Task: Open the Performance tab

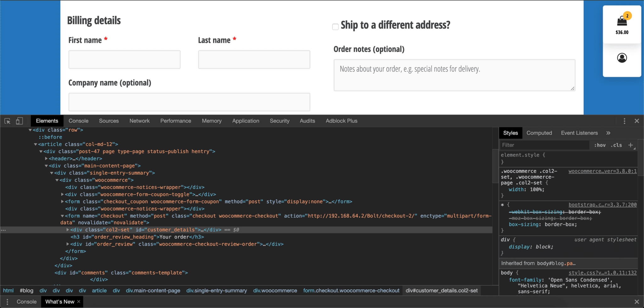Action: 176,121
